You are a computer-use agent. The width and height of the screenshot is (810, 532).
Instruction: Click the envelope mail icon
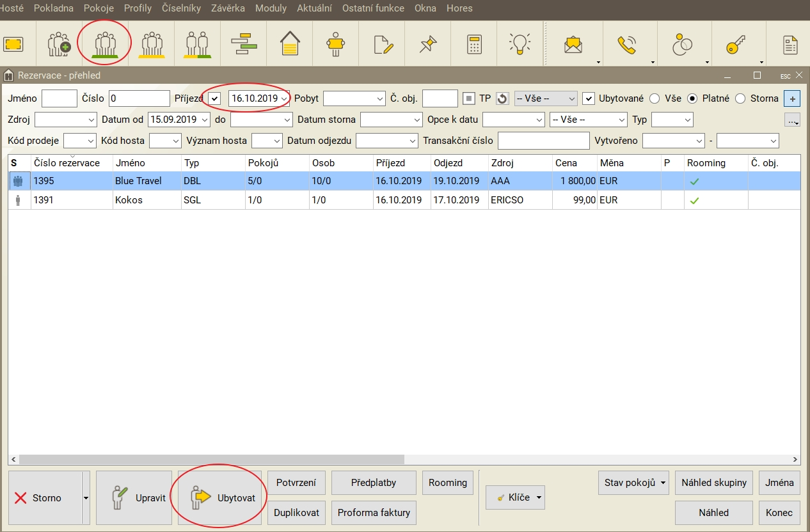click(x=573, y=44)
